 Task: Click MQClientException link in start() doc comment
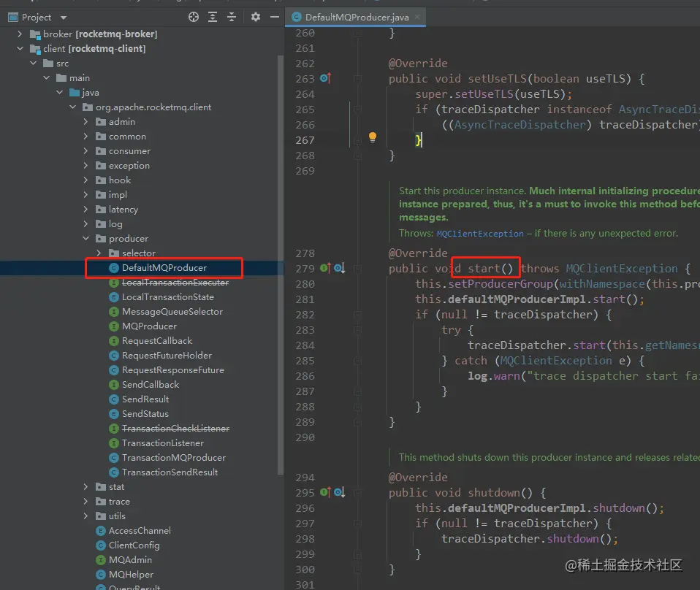coord(480,234)
